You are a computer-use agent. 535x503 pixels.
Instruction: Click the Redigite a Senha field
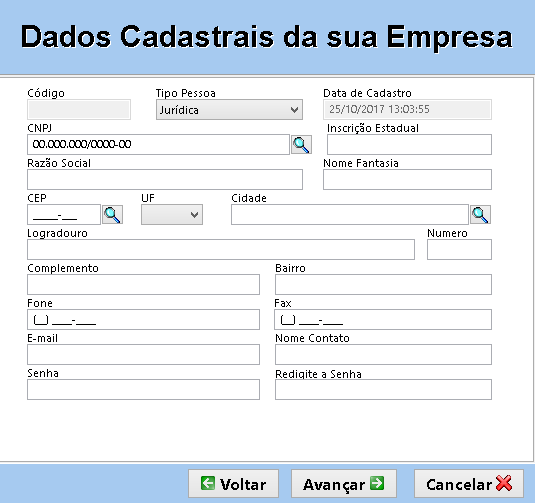[383, 389]
